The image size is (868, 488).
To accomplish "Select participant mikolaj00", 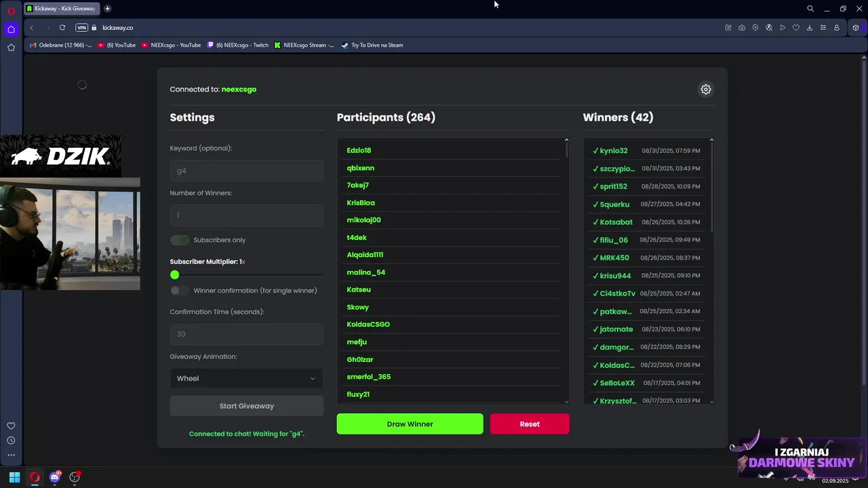I will [x=364, y=220].
